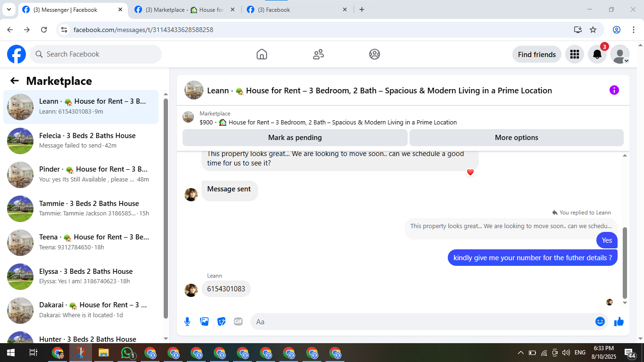Open the Chrome profile icon
The image size is (644, 362).
(617, 30)
